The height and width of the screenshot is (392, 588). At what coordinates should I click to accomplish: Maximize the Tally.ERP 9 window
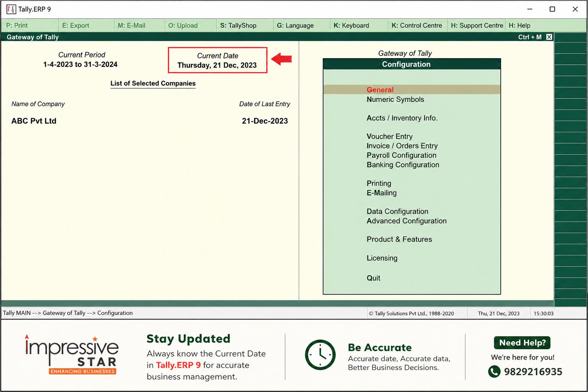[x=552, y=9]
